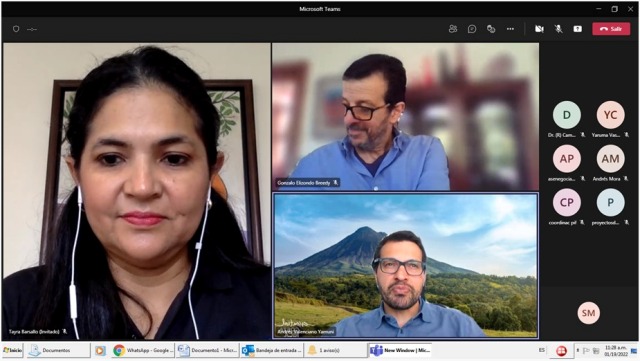Select the D participant avatar
Image resolution: width=640 pixels, height=361 pixels.
(x=567, y=115)
